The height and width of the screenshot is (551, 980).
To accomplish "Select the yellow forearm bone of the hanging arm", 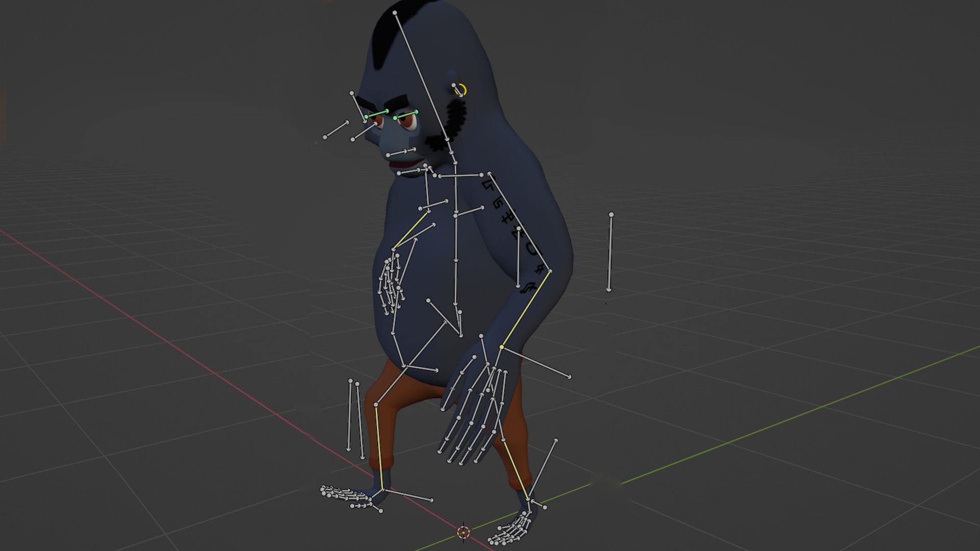I will (x=526, y=309).
